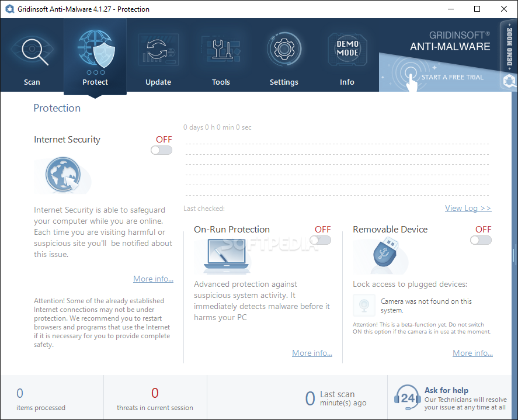The width and height of the screenshot is (518, 420).
Task: Turn on Removable Device switch
Action: (x=481, y=240)
